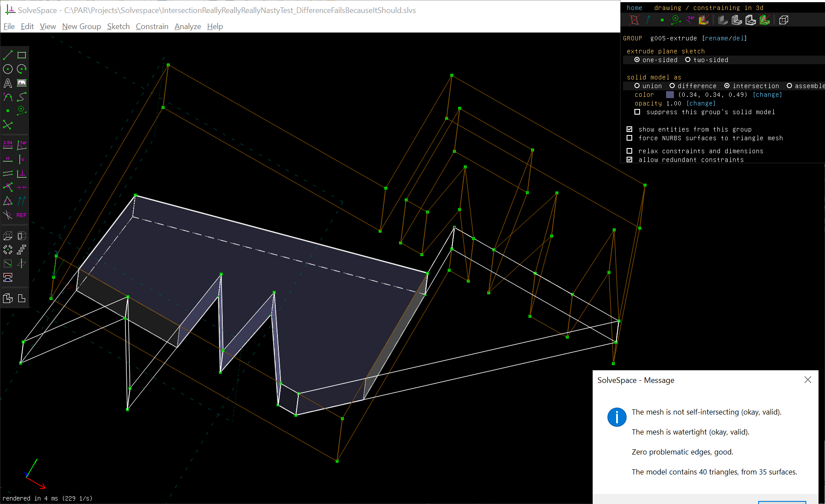Screen dimensions: 825x504
Task: Toggle hidden lines display cube icon
Action: pyautogui.click(x=784, y=20)
